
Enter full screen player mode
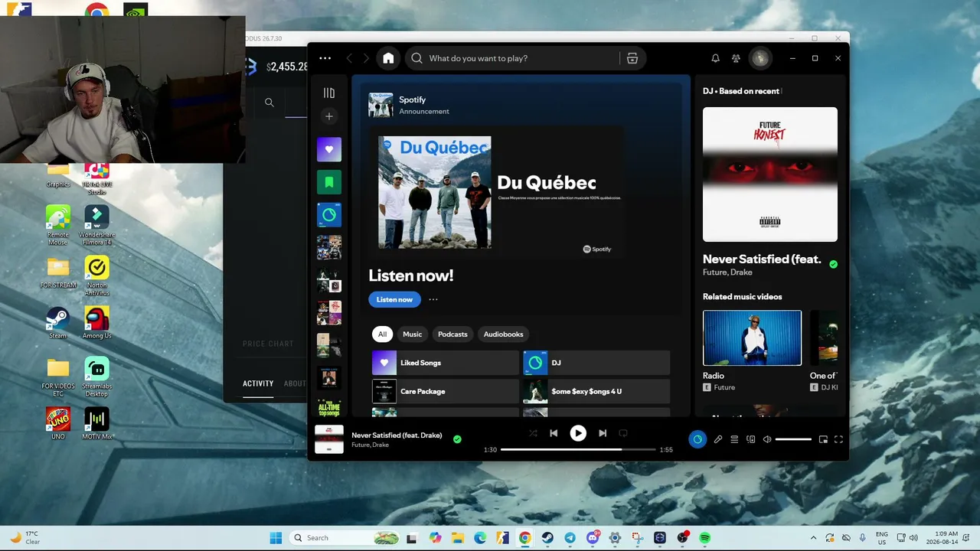[838, 439]
